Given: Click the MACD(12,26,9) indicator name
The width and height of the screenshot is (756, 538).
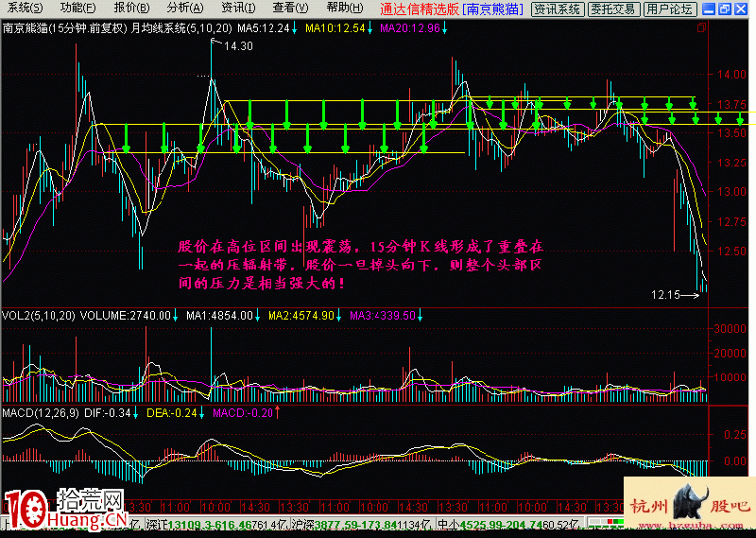Looking at the screenshot, I should [x=41, y=413].
